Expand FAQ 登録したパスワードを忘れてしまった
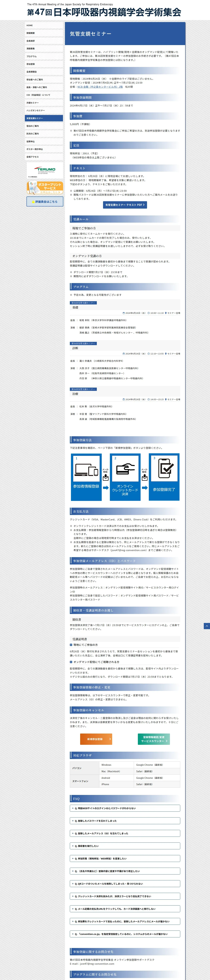Screen dimensions: 210x980 point(125,821)
